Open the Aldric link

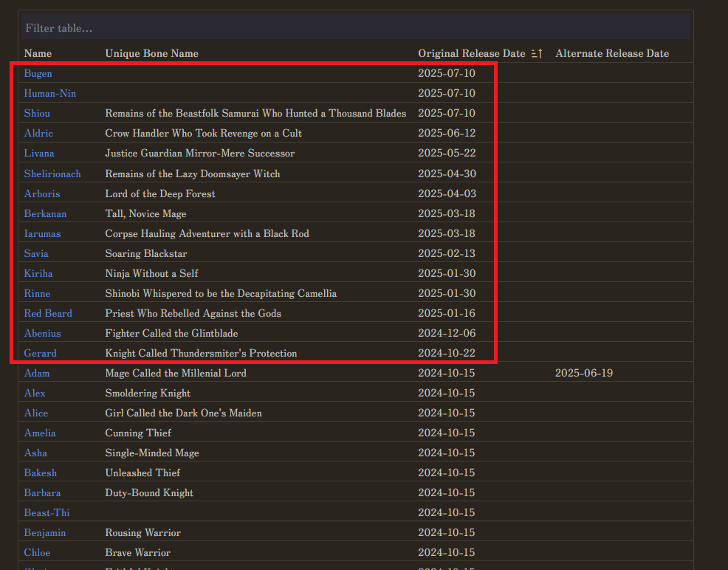(x=38, y=133)
